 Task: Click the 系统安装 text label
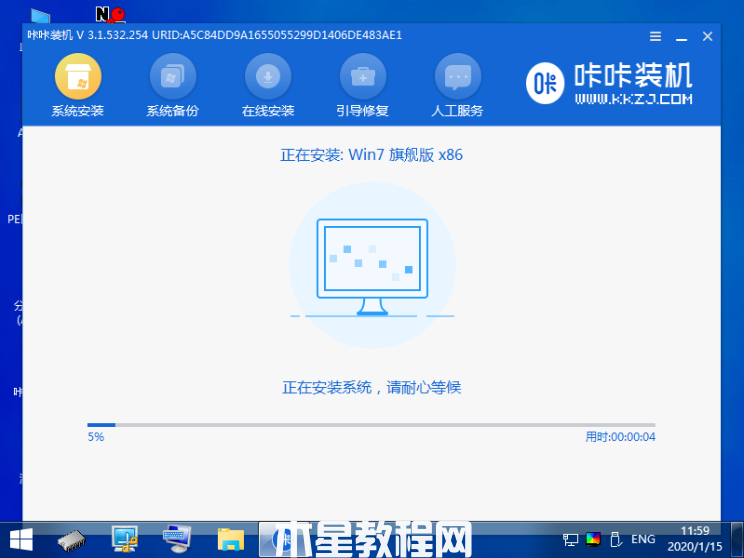[78, 111]
